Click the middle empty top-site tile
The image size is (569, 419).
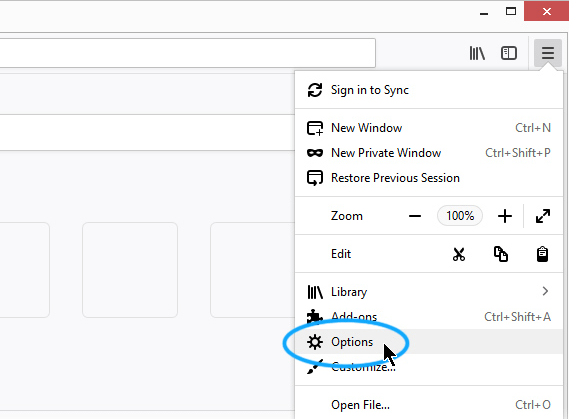[130, 270]
